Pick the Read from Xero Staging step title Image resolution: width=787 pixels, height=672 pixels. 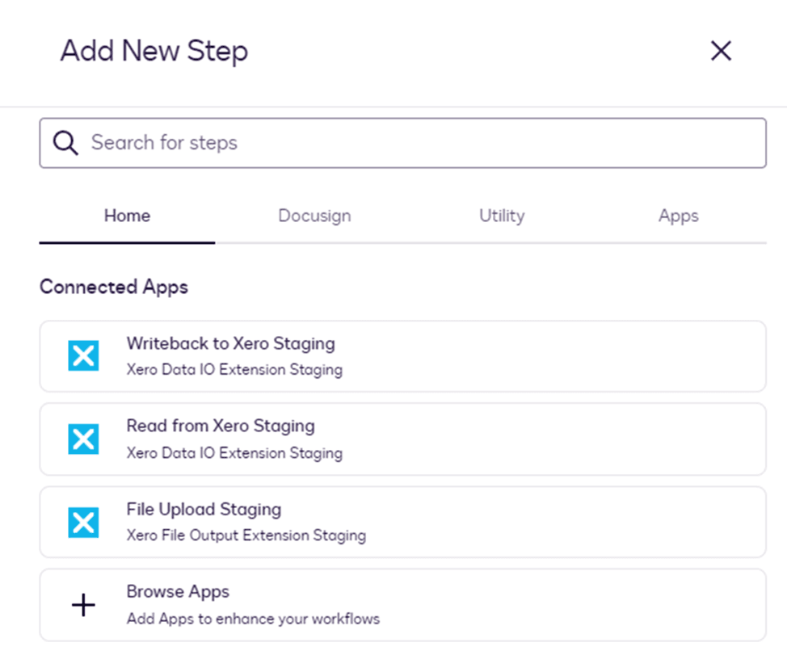tap(221, 426)
